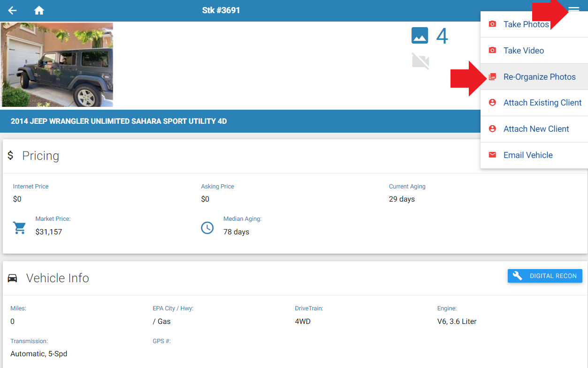Click the Asking Price label
Image resolution: width=588 pixels, height=368 pixels.
[x=217, y=187]
